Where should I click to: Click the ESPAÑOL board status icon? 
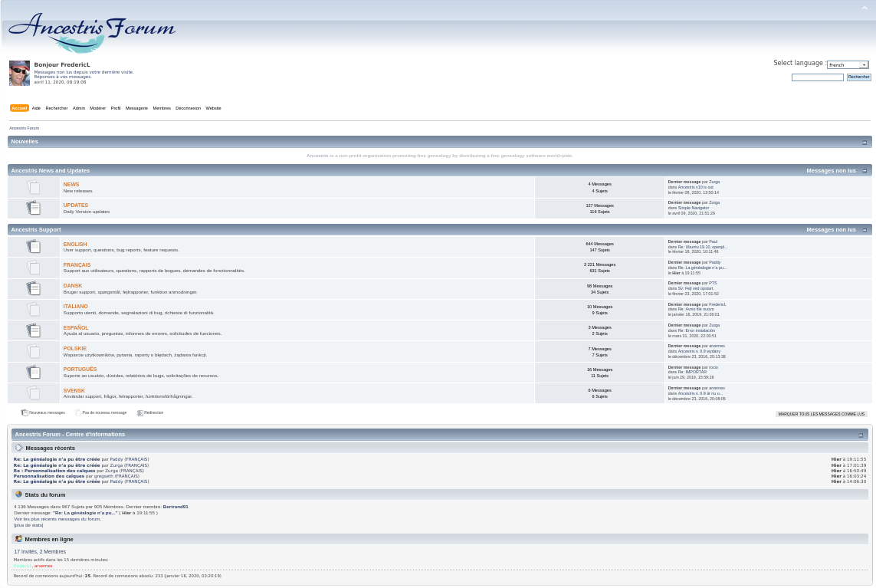pos(34,330)
